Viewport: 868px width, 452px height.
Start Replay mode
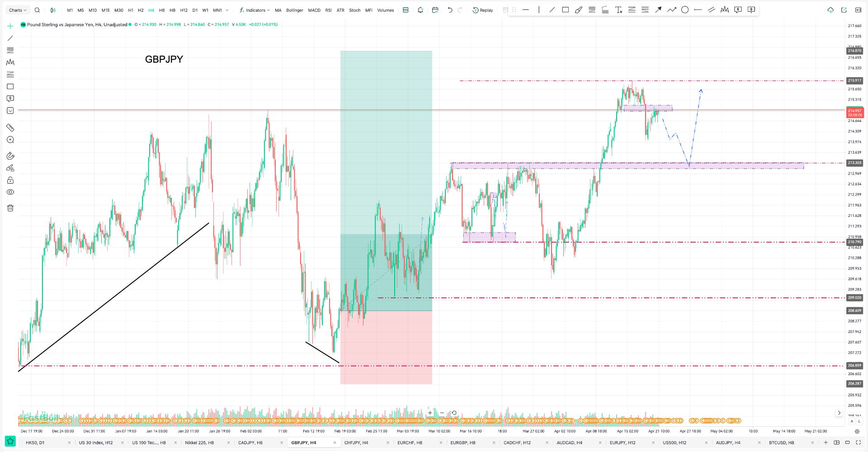point(483,10)
